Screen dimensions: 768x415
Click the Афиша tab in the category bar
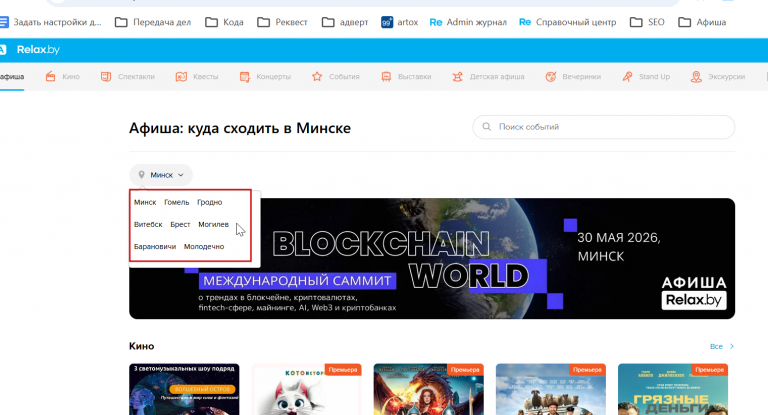pyautogui.click(x=12, y=77)
